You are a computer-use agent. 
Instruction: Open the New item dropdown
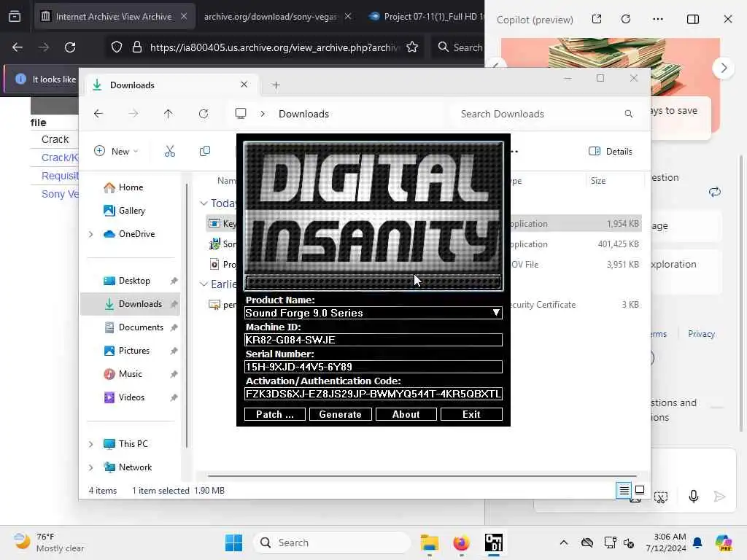pos(116,152)
